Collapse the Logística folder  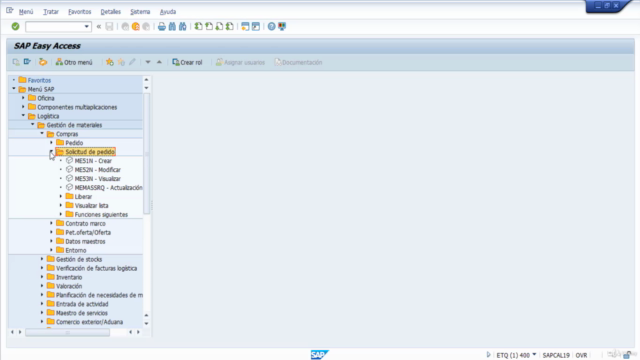pos(23,116)
